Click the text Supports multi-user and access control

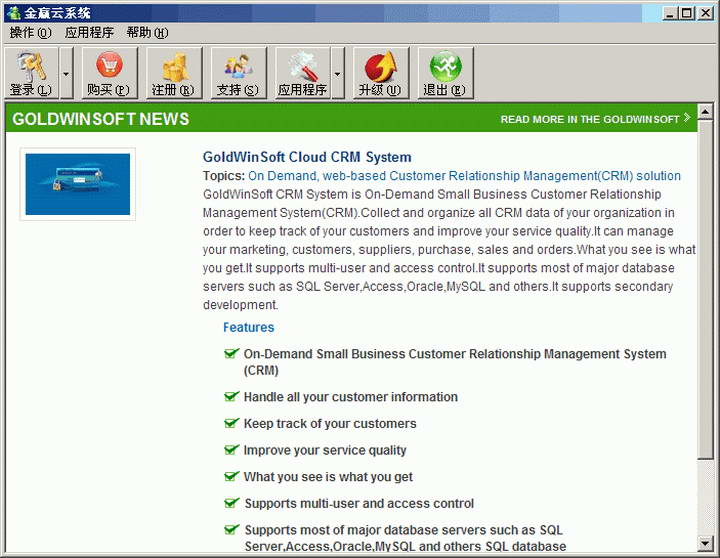[359, 503]
